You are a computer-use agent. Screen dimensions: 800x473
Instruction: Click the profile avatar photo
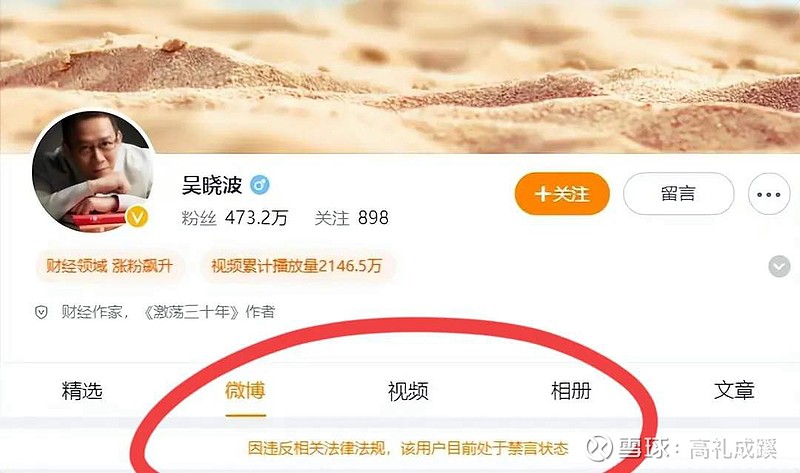[x=92, y=171]
